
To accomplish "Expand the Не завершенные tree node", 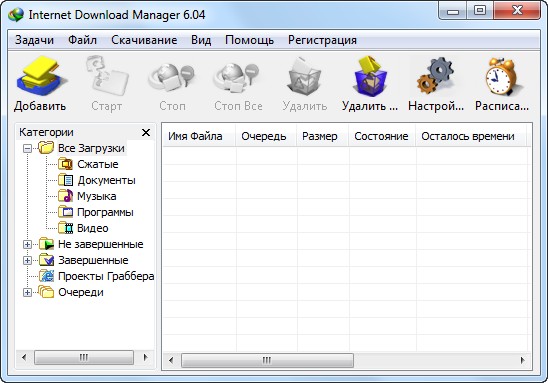I will pyautogui.click(x=27, y=245).
